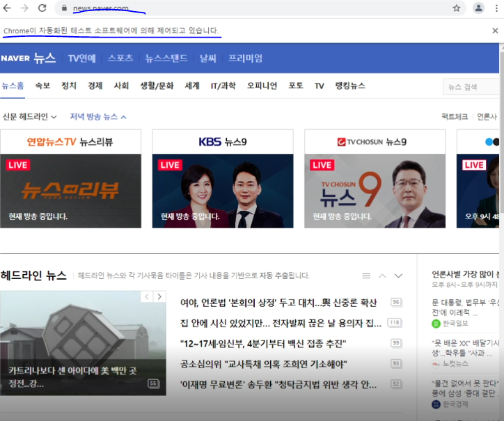The height and width of the screenshot is (421, 504).
Task: Select the 속보 tab
Action: (x=42, y=86)
